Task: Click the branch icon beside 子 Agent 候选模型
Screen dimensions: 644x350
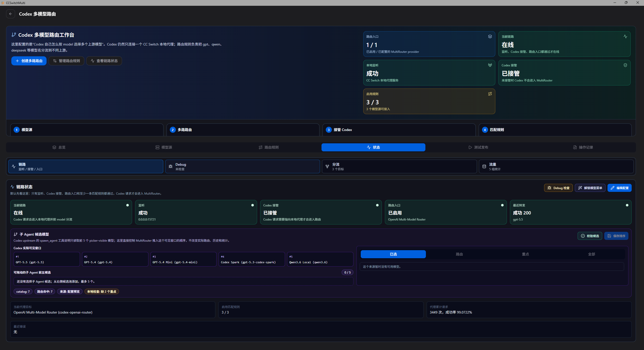Action: (16, 234)
